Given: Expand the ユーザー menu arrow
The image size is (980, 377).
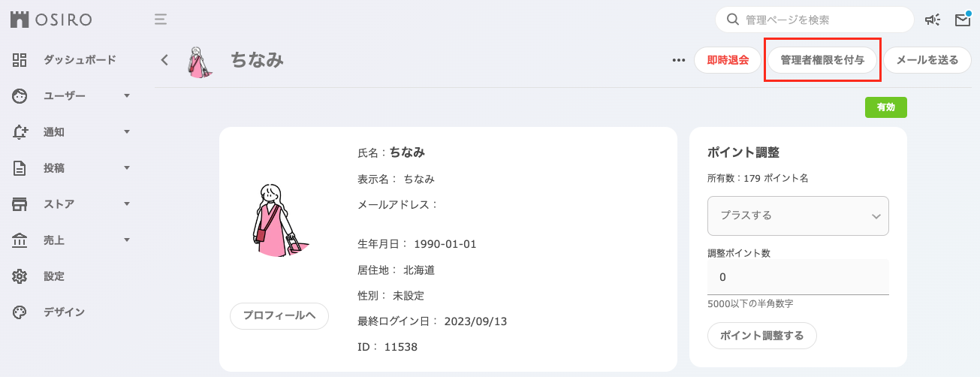Looking at the screenshot, I should (x=127, y=96).
